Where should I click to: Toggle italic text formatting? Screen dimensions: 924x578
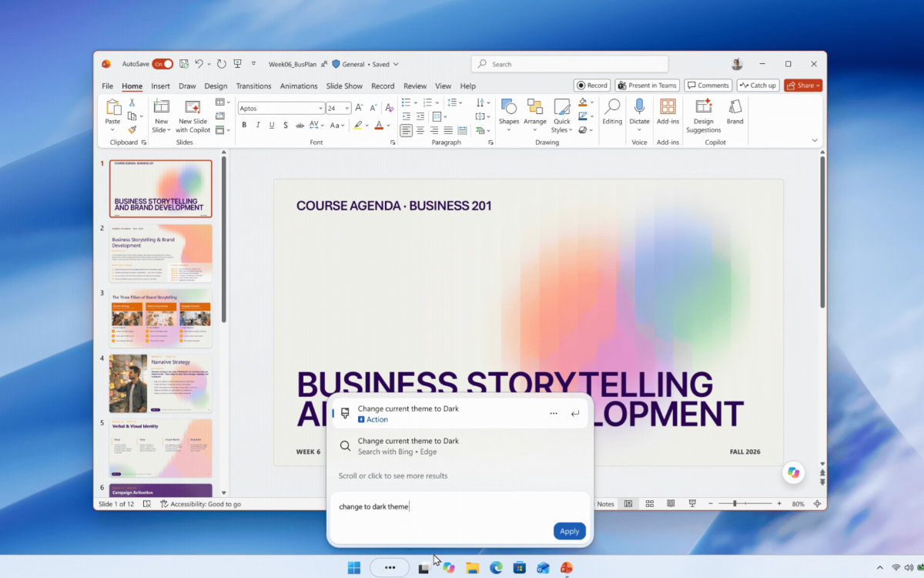point(258,125)
